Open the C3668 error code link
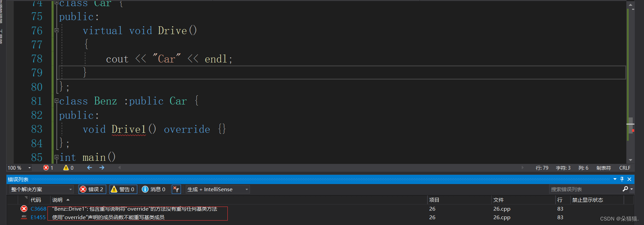 pyautogui.click(x=38, y=209)
